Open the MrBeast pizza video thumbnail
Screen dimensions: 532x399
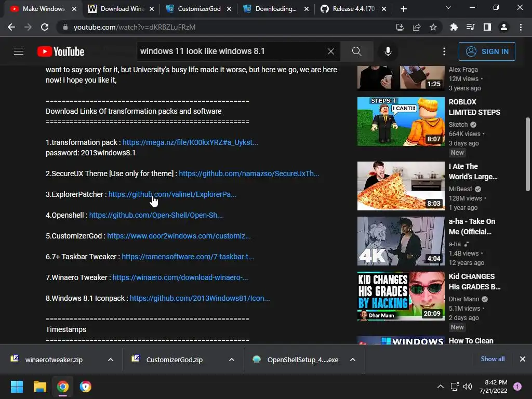click(401, 186)
